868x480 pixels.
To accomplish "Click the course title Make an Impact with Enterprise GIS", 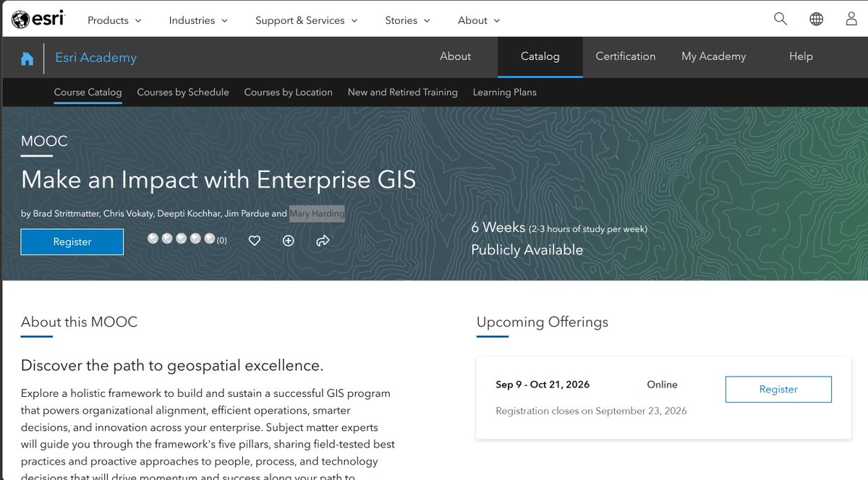I will [x=218, y=179].
